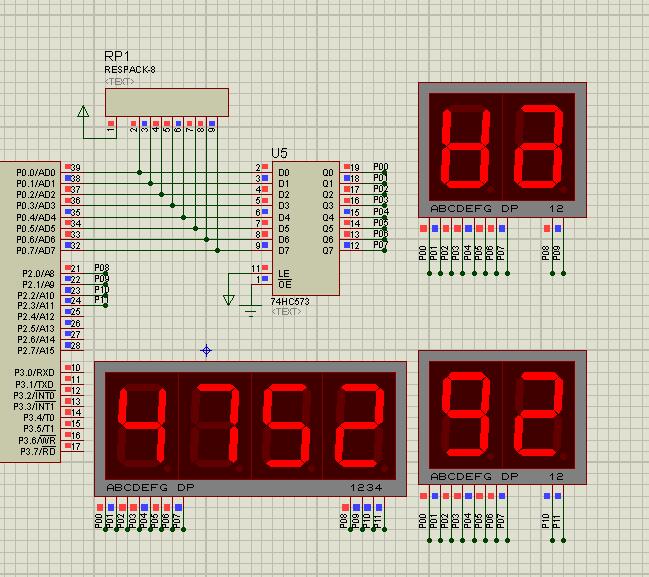
Task: Select net label P07 at U5 Q7 output
Action: pos(380,244)
